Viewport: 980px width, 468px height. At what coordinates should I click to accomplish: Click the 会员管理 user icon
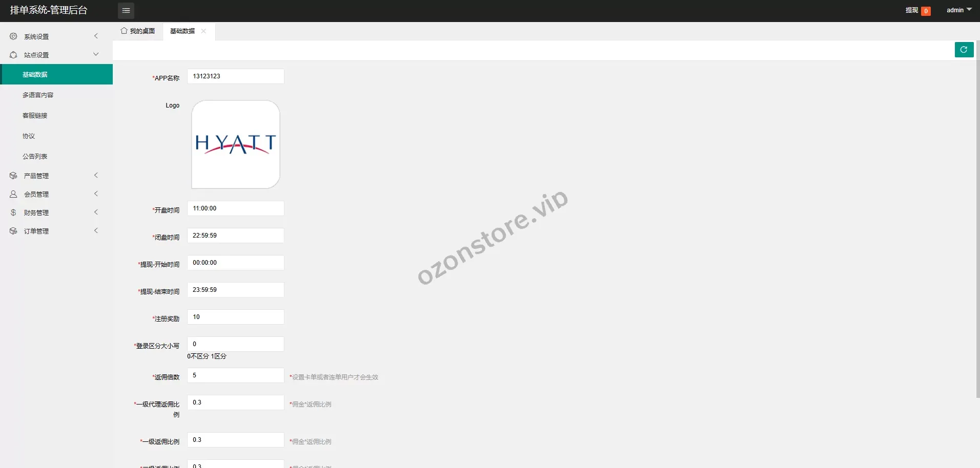[13, 194]
